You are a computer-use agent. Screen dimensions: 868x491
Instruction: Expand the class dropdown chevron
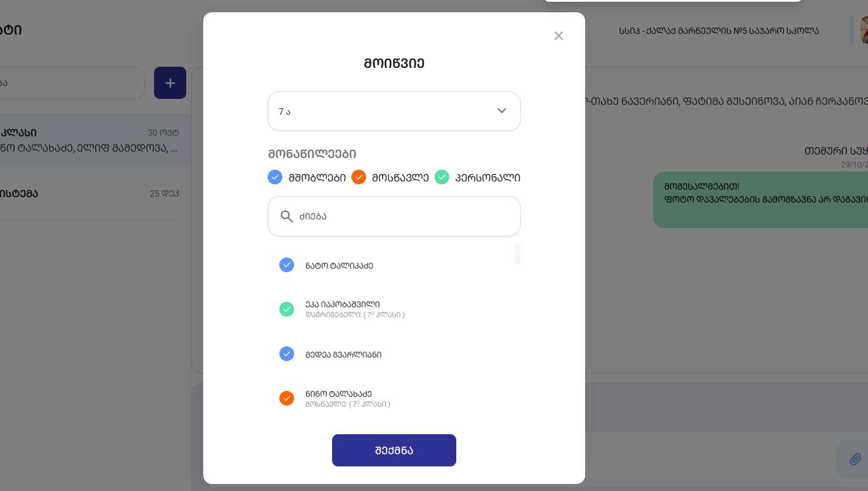tap(502, 111)
